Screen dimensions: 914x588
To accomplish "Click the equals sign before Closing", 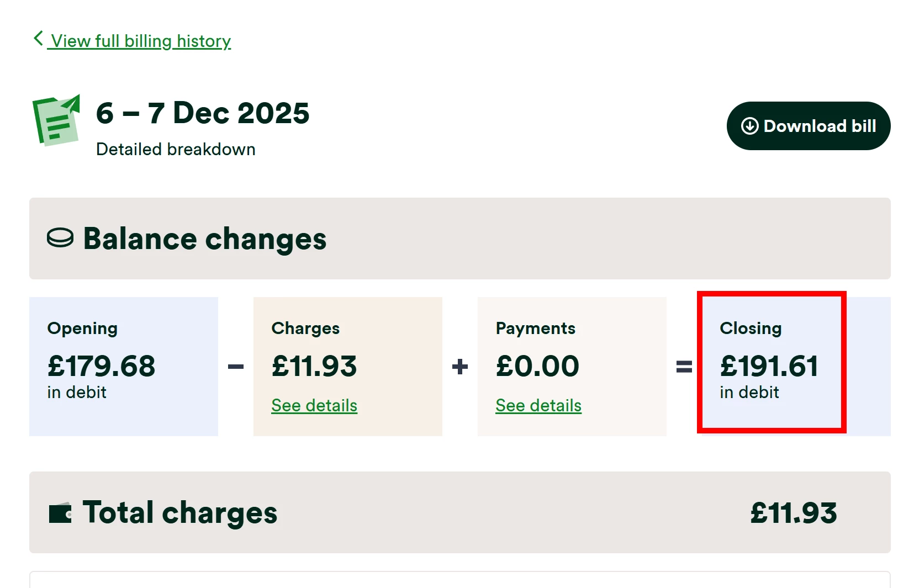I will coord(684,367).
